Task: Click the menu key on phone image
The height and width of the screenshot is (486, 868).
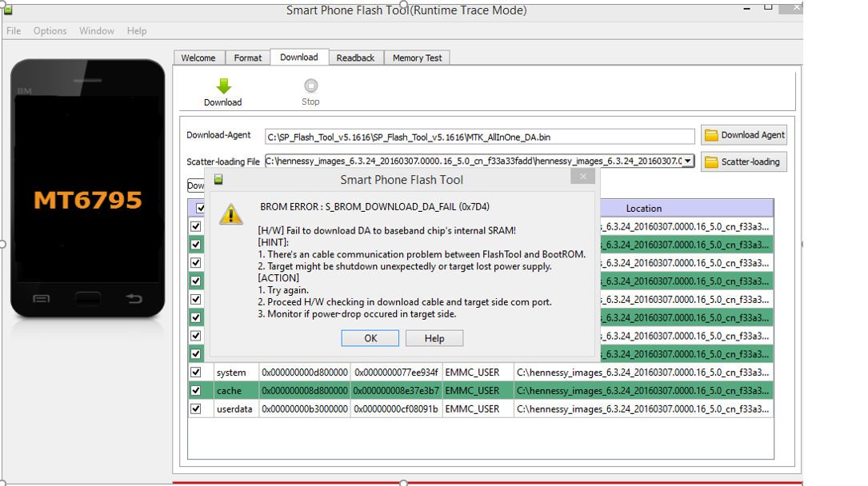Action: pyautogui.click(x=41, y=299)
